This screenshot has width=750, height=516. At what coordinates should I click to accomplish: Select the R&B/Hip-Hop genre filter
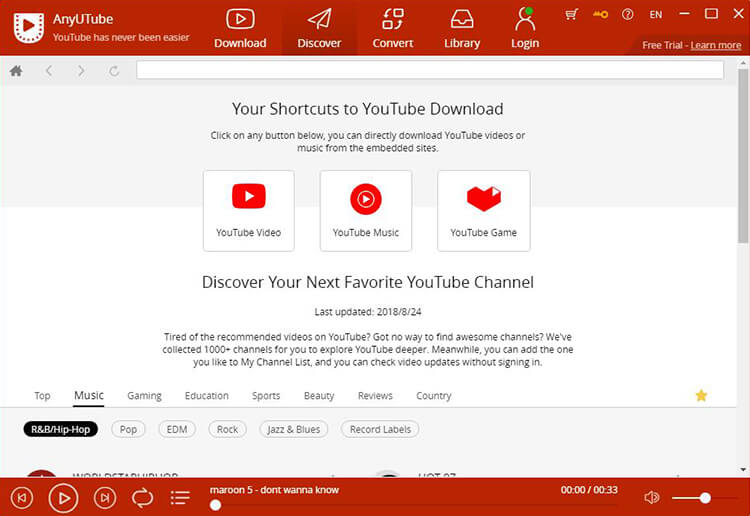(x=60, y=429)
